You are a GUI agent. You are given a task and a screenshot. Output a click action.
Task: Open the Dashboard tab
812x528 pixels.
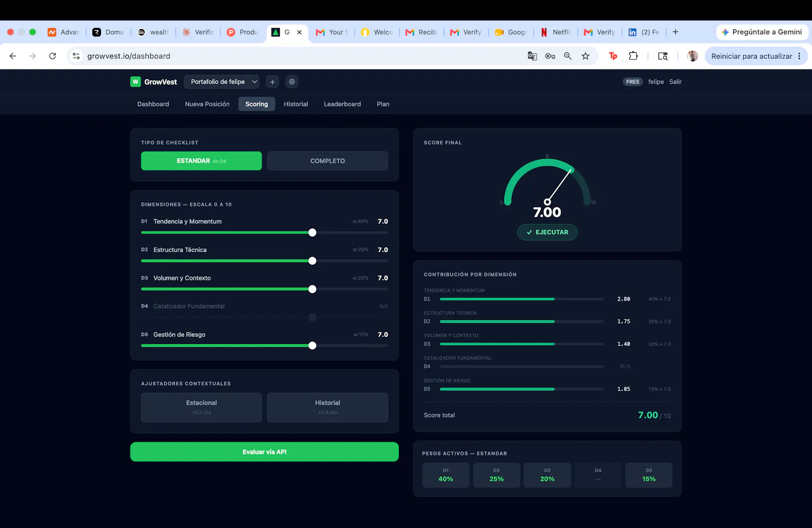pyautogui.click(x=153, y=104)
